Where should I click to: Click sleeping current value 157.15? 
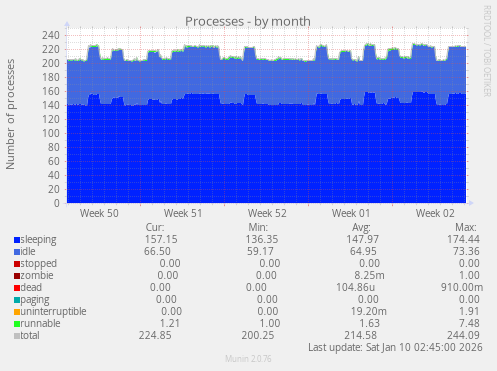point(161,239)
